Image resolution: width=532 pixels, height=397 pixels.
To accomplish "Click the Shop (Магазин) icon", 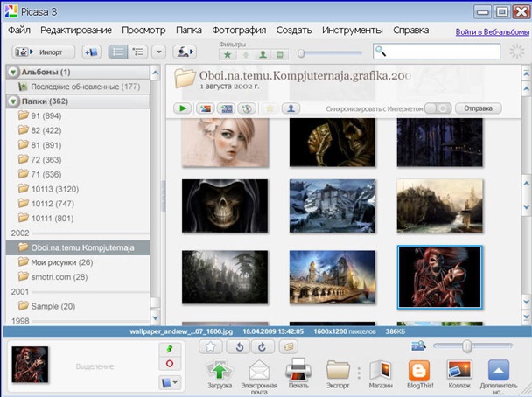I will pyautogui.click(x=381, y=370).
